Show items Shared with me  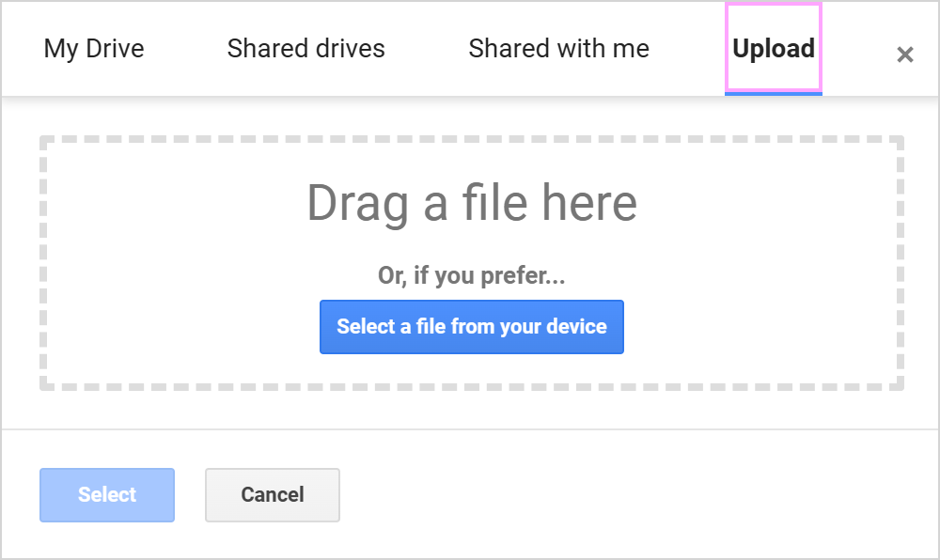point(558,49)
